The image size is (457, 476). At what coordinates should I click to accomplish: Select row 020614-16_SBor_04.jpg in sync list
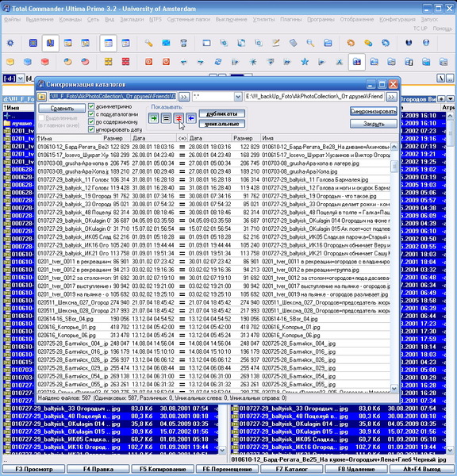pos(213,319)
